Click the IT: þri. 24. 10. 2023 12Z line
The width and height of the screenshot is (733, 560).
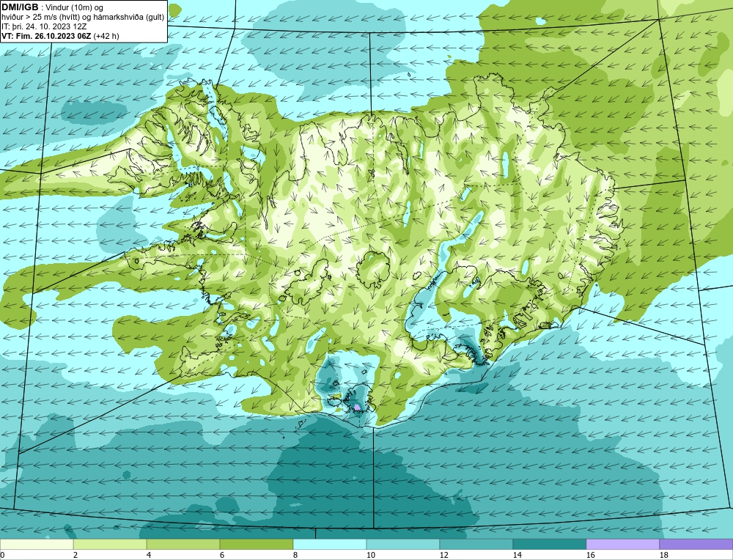(x=44, y=26)
